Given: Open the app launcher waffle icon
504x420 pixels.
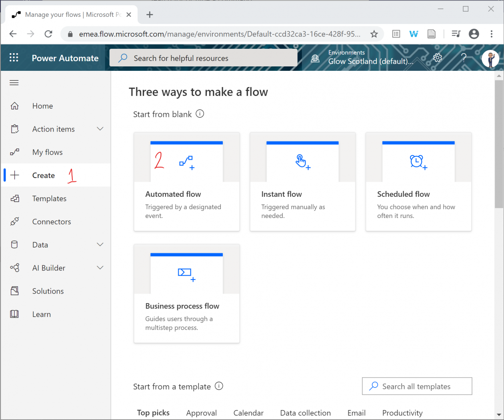Looking at the screenshot, I should [14, 58].
